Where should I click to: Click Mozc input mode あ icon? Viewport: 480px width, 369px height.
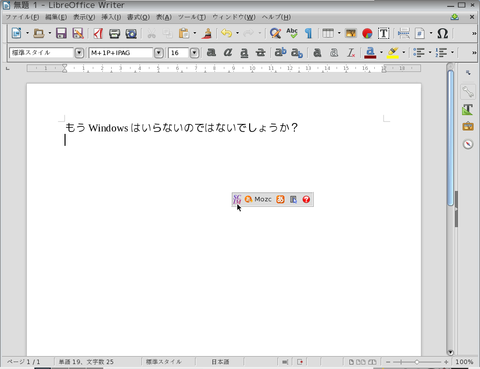point(280,199)
